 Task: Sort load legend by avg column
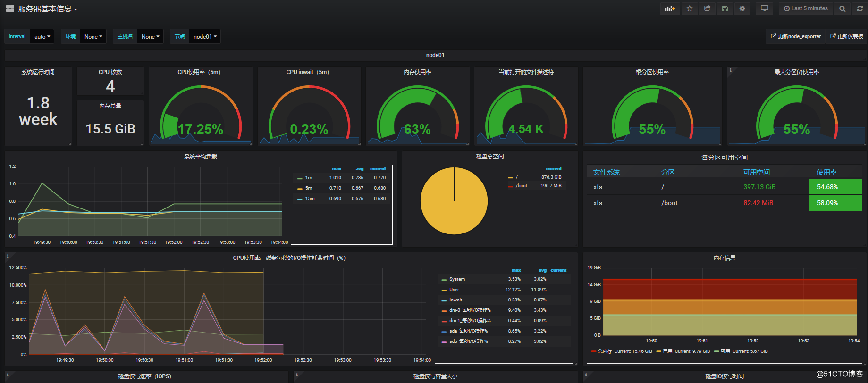(x=360, y=169)
